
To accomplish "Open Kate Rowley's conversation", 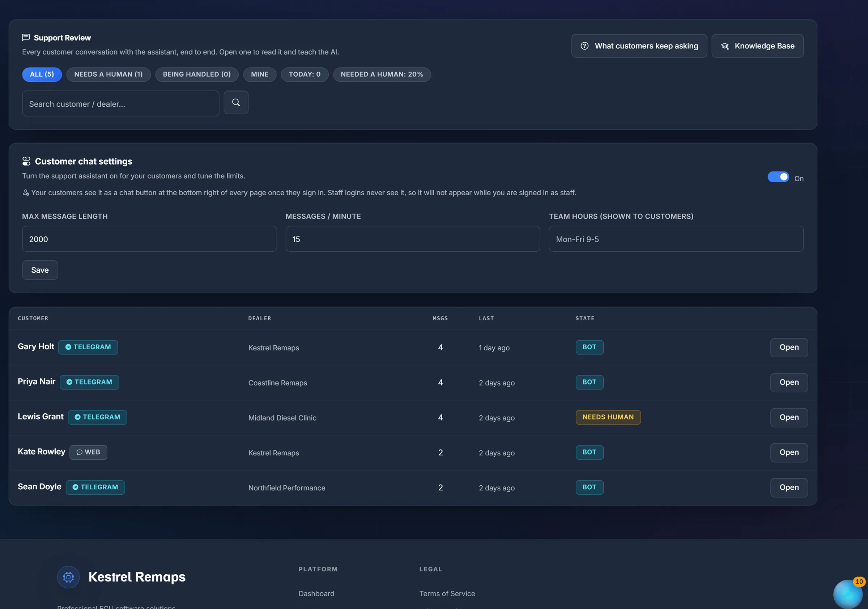I will (x=789, y=452).
